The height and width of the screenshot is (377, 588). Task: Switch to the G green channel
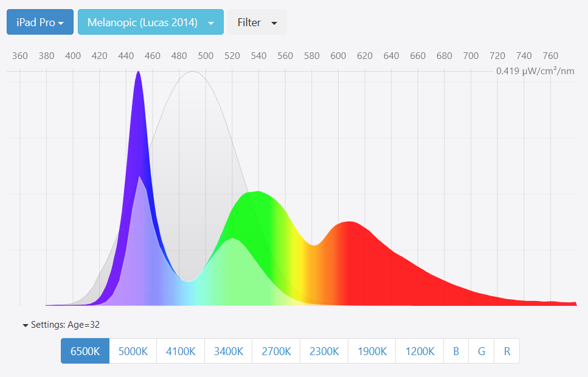click(x=482, y=351)
